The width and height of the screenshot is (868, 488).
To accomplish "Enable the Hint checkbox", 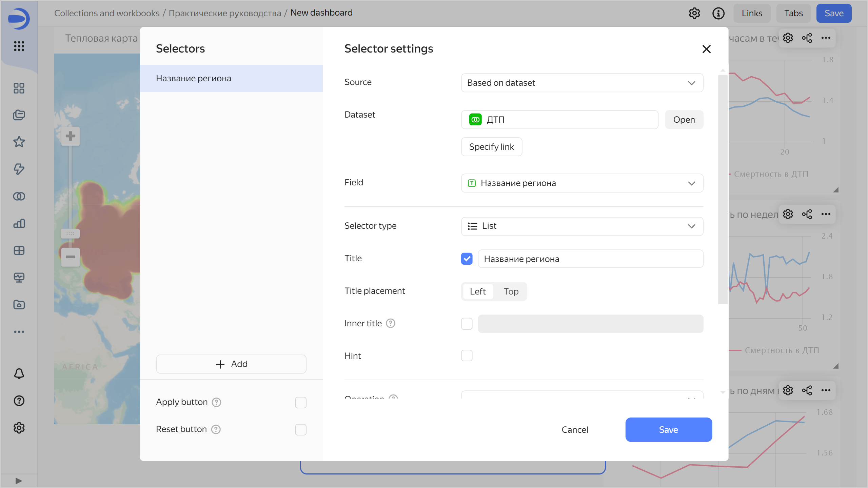I will [467, 355].
